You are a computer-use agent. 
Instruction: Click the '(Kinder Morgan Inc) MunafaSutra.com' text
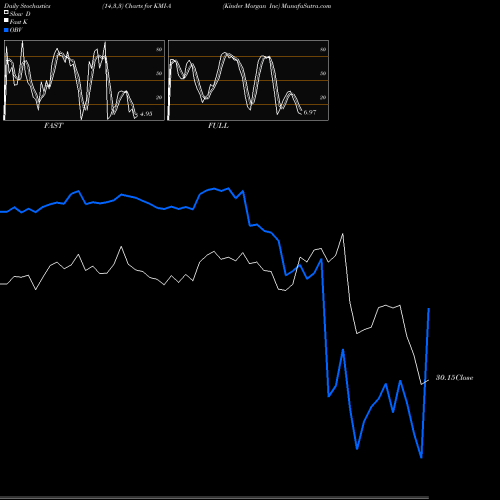click(277, 6)
